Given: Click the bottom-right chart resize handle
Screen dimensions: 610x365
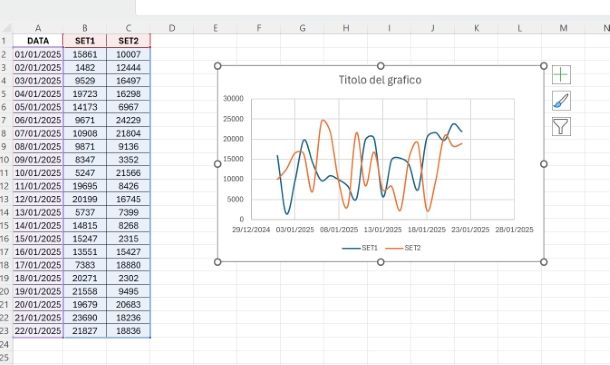Looking at the screenshot, I should pyautogui.click(x=544, y=262).
